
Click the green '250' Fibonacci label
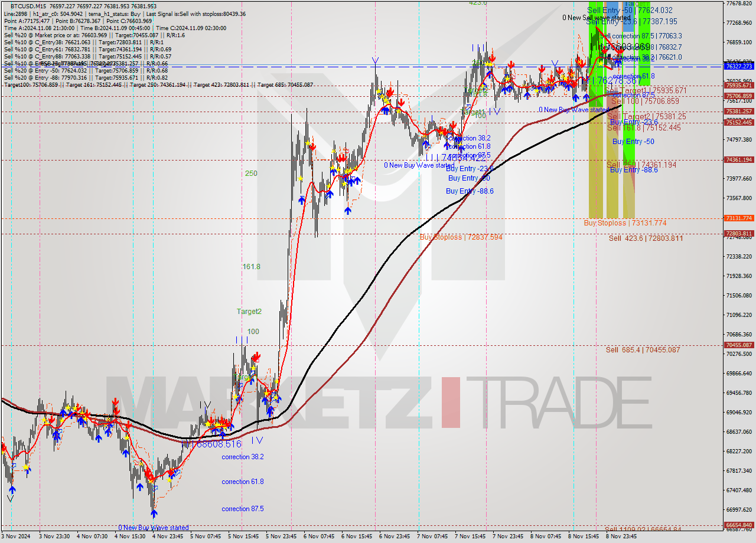point(251,174)
